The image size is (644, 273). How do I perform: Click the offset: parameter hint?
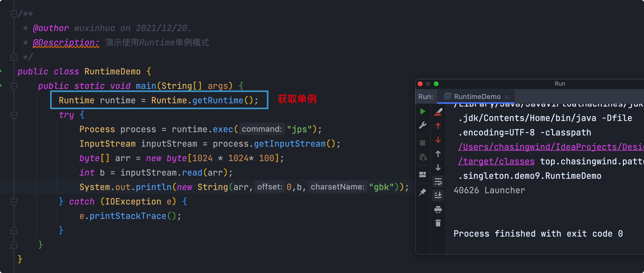pos(270,187)
